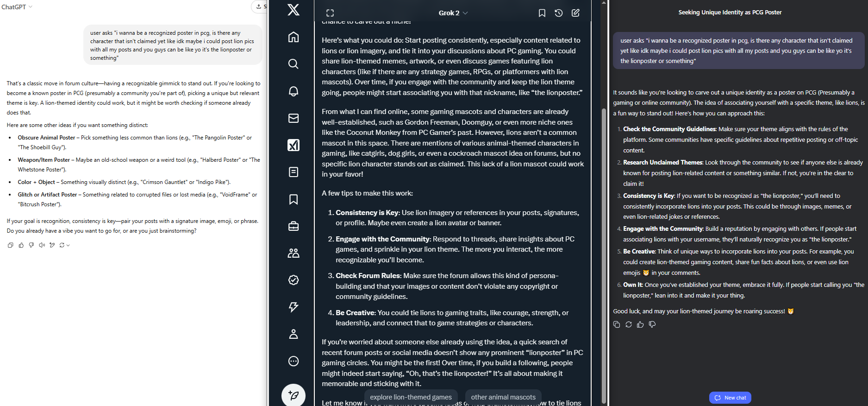The image size is (868, 406).
Task: Open X Bookmarks in sidebar
Action: [293, 199]
